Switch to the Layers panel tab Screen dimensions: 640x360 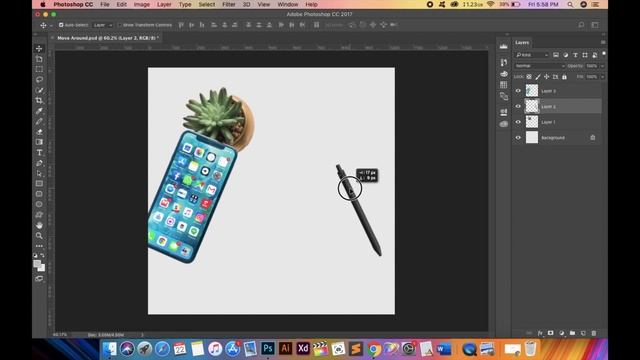coord(522,42)
